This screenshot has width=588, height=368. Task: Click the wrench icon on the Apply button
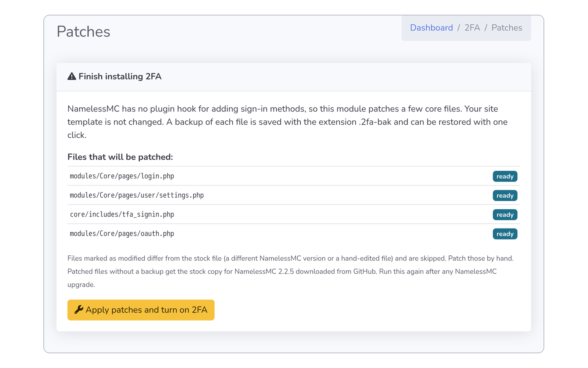(x=79, y=309)
